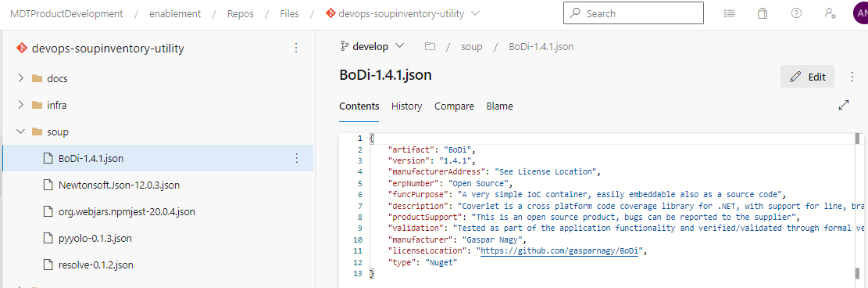Click file icon of Newtonsoft.Json-12.0.3.json

tap(48, 185)
